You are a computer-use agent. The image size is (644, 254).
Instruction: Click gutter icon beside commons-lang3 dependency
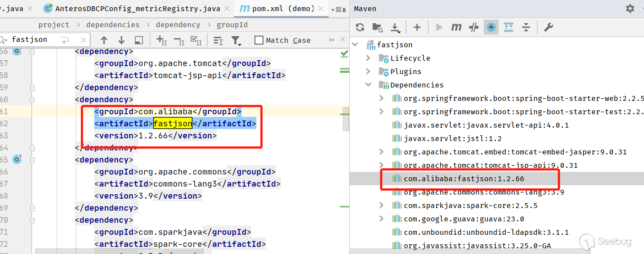coord(17,159)
